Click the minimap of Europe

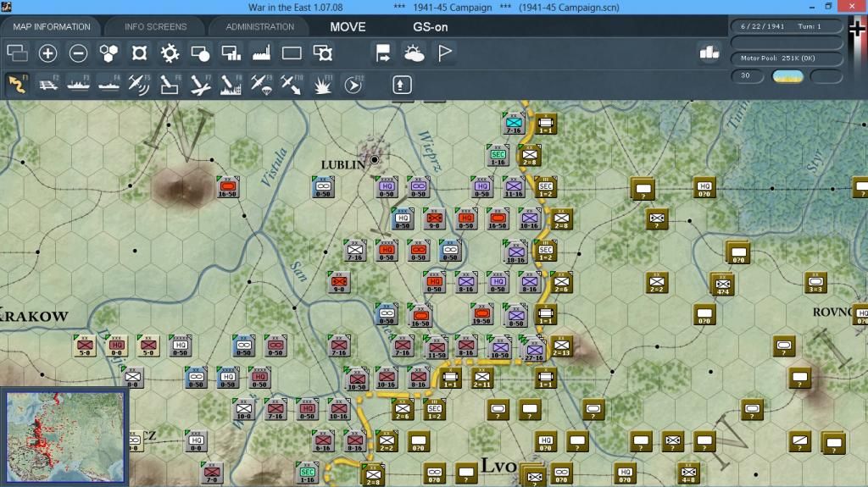tap(64, 436)
